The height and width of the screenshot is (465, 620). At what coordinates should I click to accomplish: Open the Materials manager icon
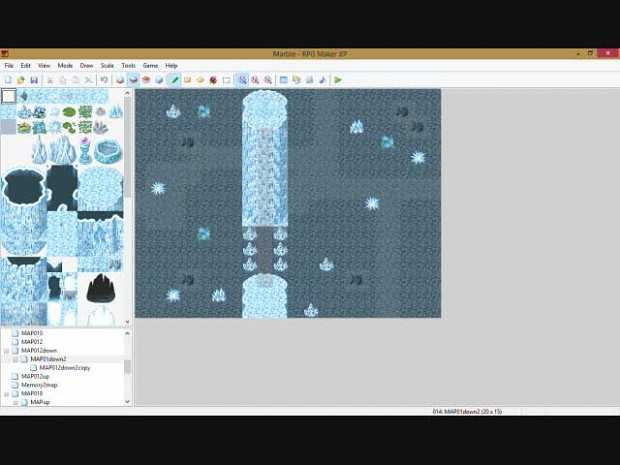tap(297, 80)
